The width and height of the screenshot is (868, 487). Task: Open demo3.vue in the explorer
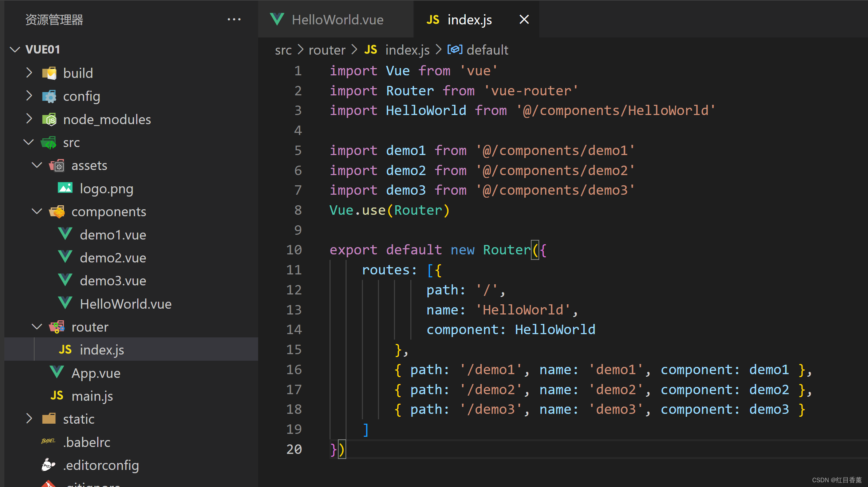pos(113,281)
